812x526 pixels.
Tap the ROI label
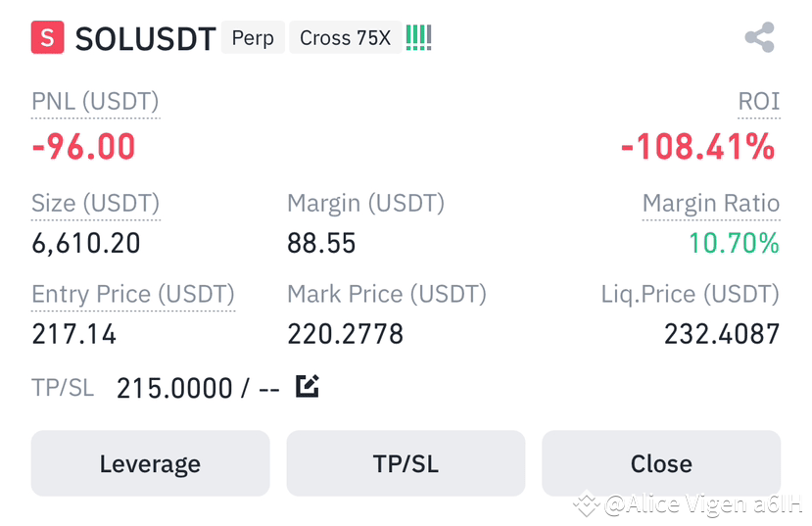point(759,102)
